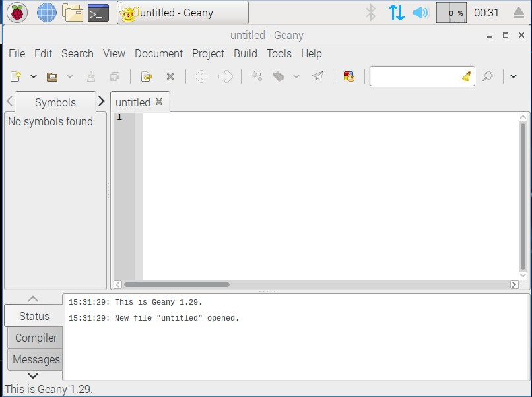Open the Document menu

tap(158, 53)
